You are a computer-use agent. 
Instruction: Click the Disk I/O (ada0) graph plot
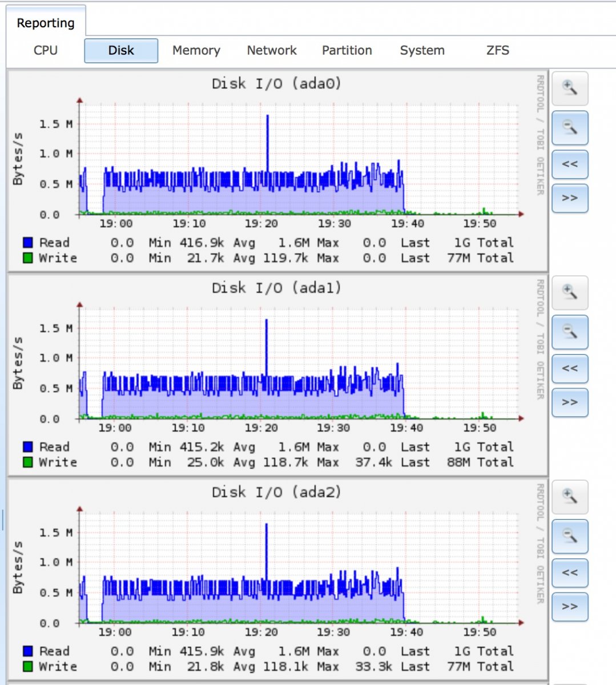click(299, 160)
